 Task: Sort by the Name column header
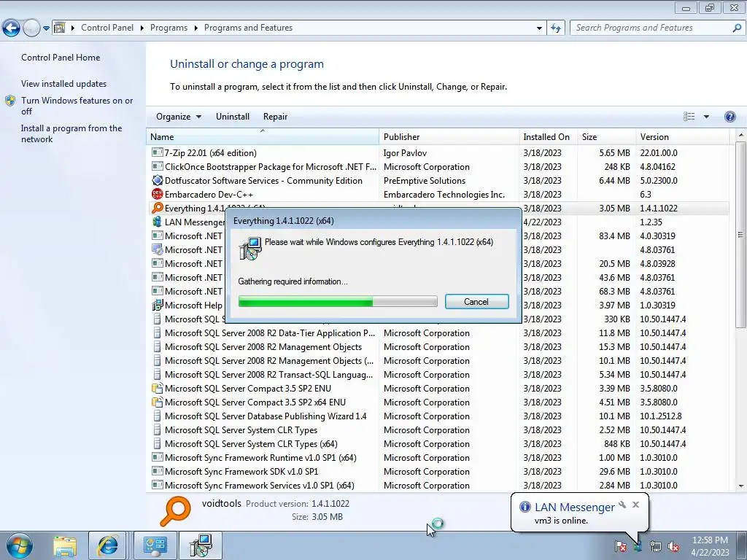pyautogui.click(x=263, y=136)
